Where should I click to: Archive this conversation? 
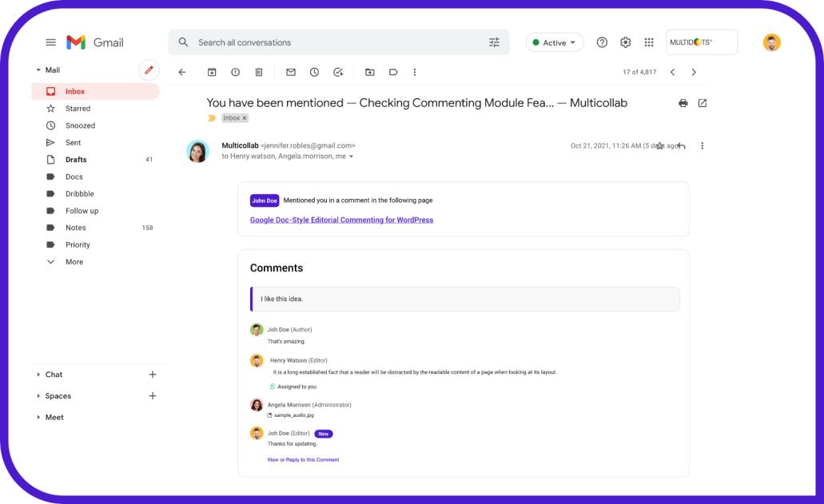(x=212, y=73)
